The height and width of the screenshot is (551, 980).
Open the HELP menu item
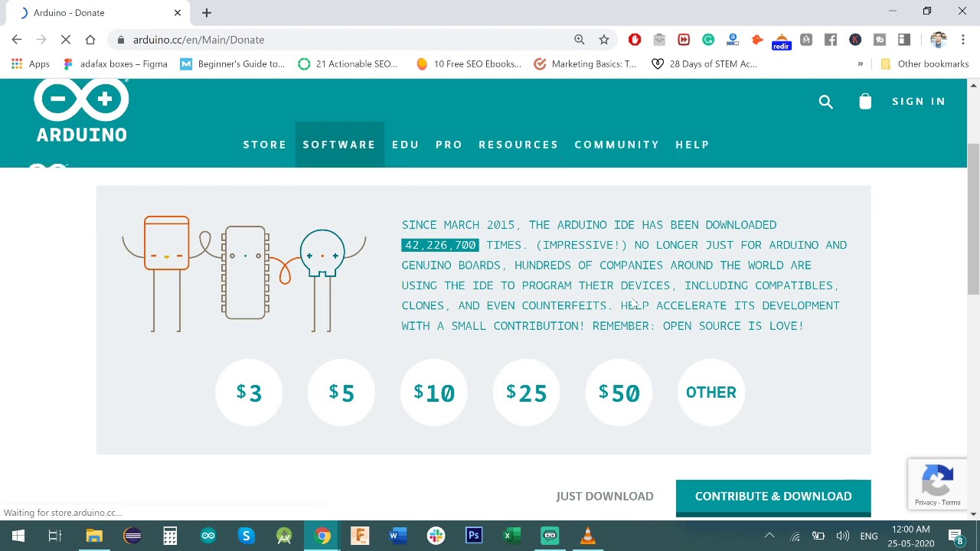click(692, 145)
